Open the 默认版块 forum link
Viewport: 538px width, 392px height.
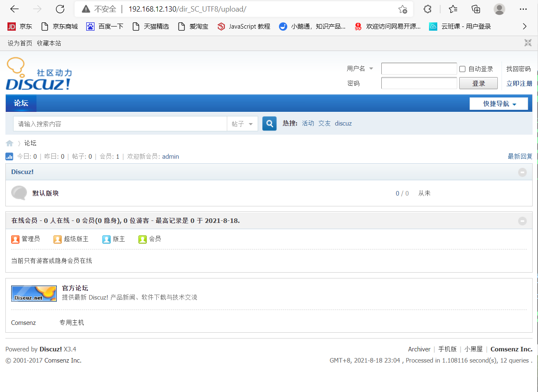[46, 193]
